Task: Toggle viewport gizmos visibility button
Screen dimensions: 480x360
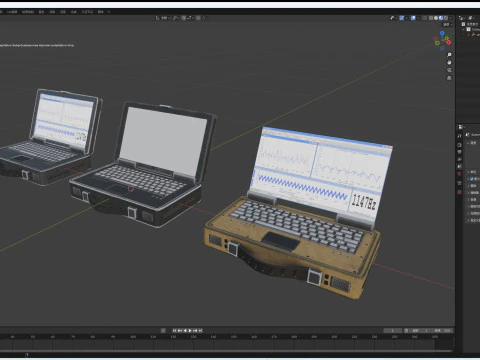Action: (402, 18)
